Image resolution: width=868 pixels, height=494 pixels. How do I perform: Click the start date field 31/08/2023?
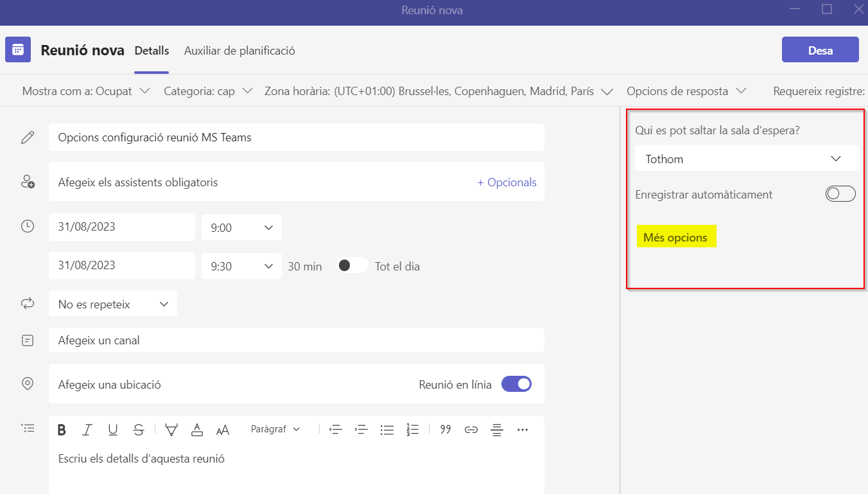122,227
